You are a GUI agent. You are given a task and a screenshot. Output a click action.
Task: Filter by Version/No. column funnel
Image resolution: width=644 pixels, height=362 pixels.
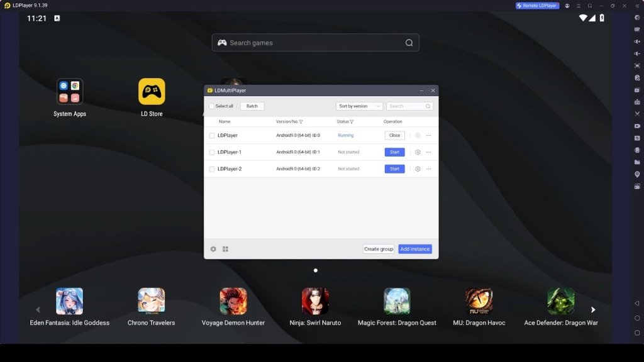click(301, 122)
